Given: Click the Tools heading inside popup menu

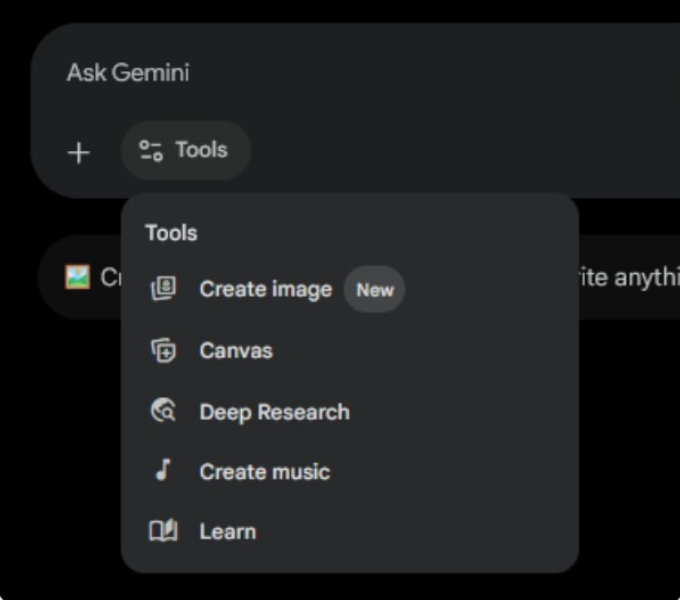Looking at the screenshot, I should pyautogui.click(x=171, y=233).
